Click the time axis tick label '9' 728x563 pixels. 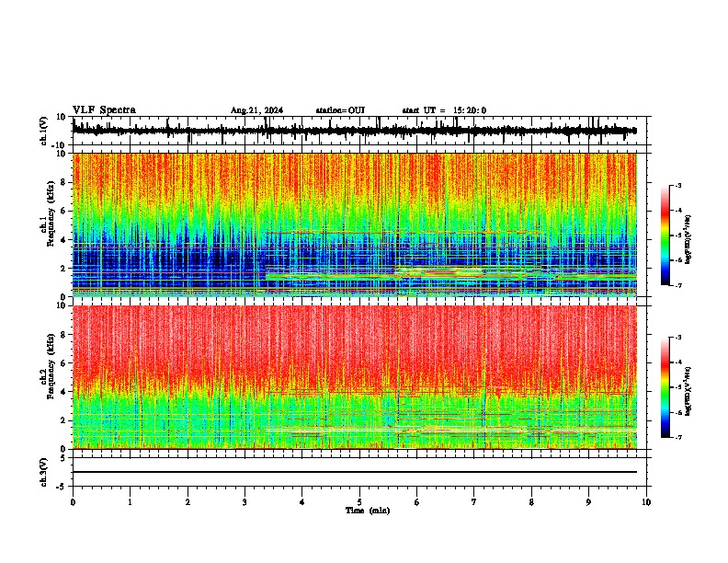point(588,502)
